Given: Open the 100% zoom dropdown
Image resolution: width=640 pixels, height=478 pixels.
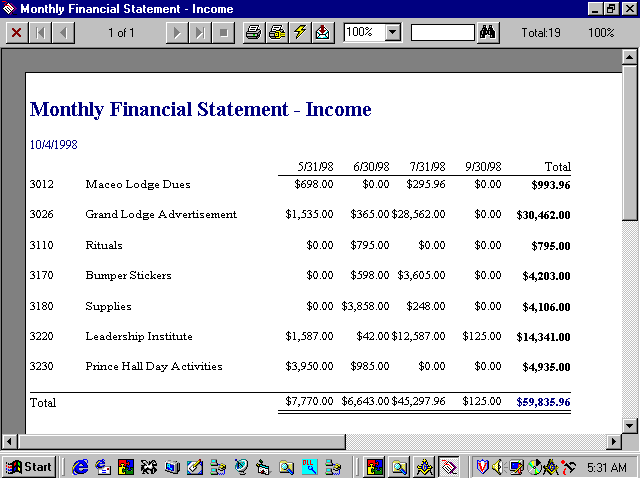Looking at the screenshot, I should (392, 32).
